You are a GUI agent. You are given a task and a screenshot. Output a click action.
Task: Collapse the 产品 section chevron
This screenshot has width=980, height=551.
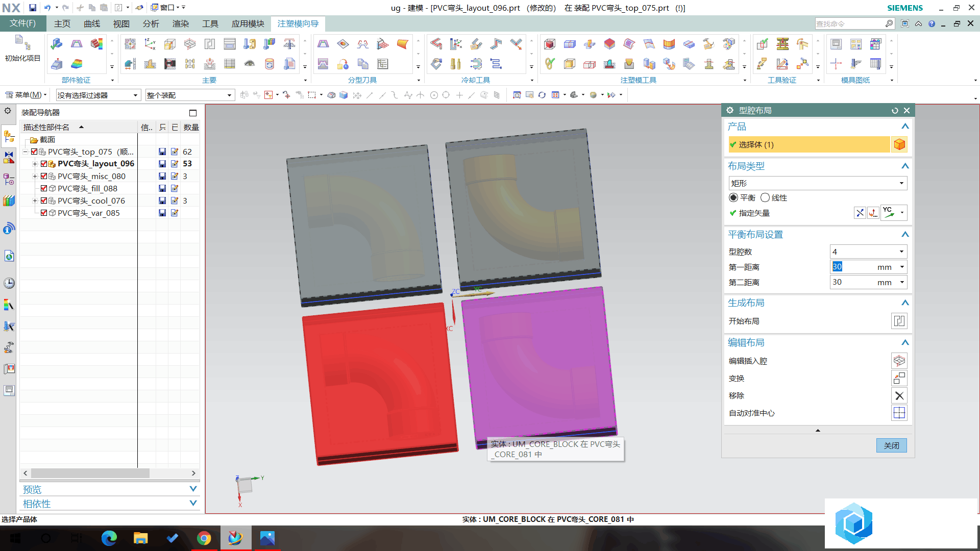904,127
